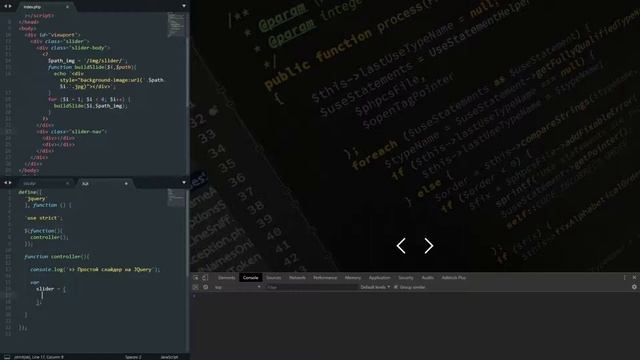Change JavaScript syntax in the status bar
The width and height of the screenshot is (640, 360).
coord(169,357)
